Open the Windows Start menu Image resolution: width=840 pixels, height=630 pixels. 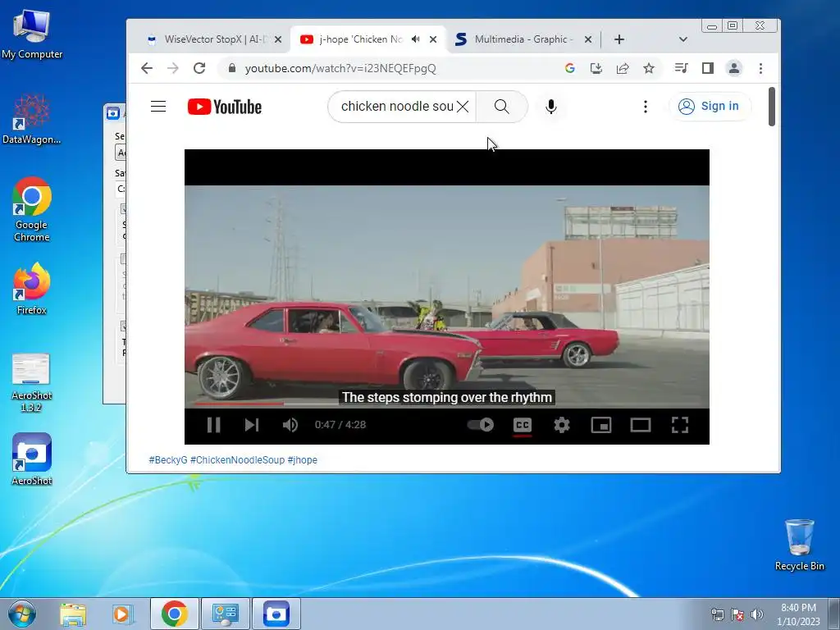21,614
